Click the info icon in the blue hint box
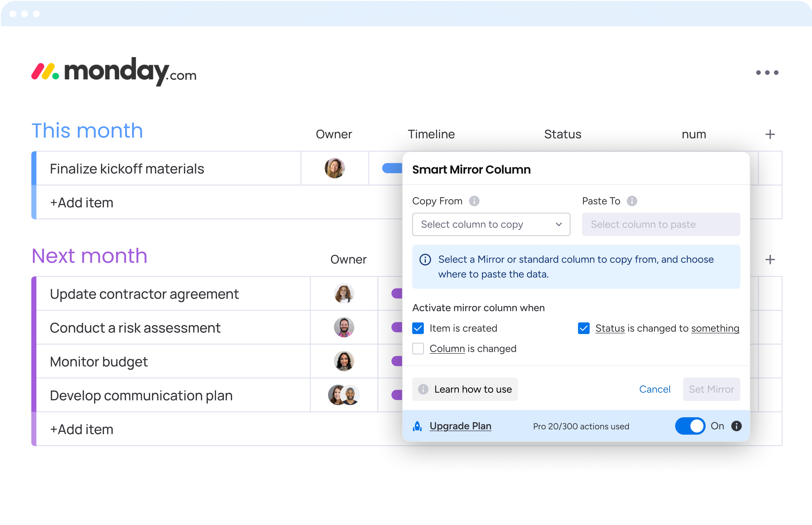Viewport: 812px width, 525px height. point(425,260)
